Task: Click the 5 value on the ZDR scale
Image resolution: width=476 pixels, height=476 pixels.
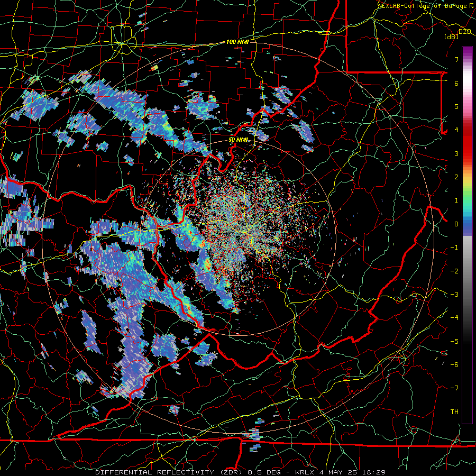Action: [456, 106]
